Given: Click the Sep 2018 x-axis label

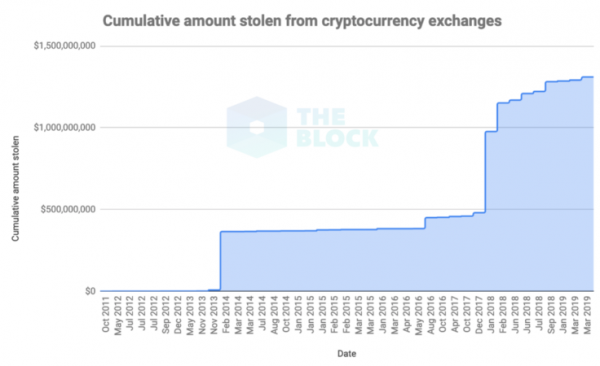Looking at the screenshot, I should pos(551,315).
